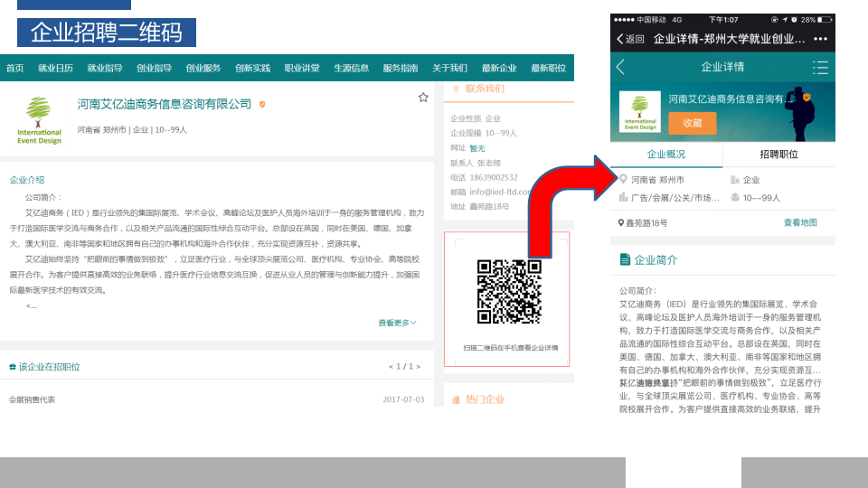The image size is (868, 488).
Task: Tap the phone battery indicator
Action: 825,19
